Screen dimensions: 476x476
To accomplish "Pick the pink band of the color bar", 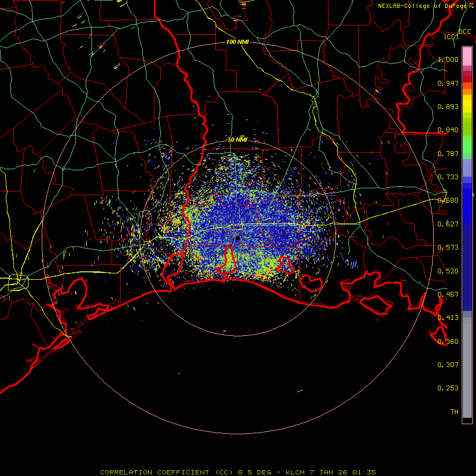I will pyautogui.click(x=467, y=57).
